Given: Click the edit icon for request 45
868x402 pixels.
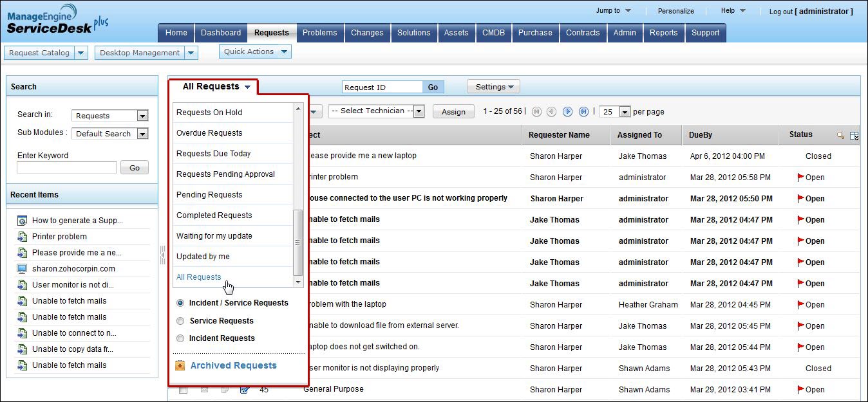Looking at the screenshot, I should (x=244, y=390).
